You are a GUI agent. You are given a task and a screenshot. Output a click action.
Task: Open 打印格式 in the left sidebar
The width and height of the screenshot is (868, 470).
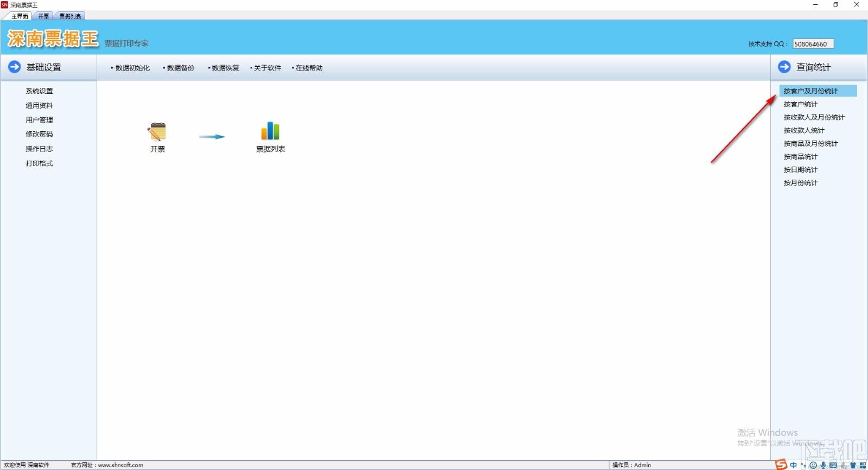39,163
